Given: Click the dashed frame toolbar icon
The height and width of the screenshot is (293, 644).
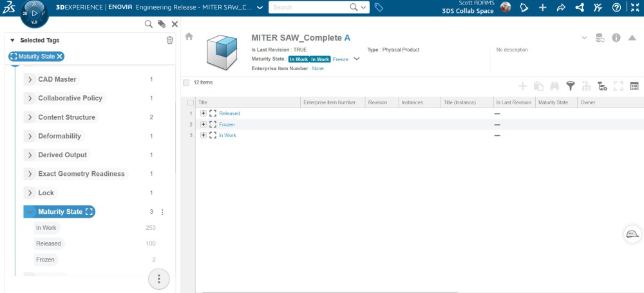Looking at the screenshot, I should (618, 86).
